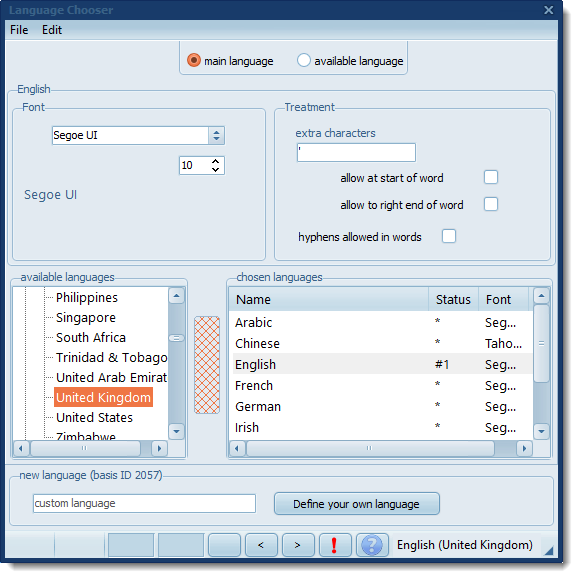Select the main language radio button
Viewport: 578px width, 578px height.
pos(194,60)
